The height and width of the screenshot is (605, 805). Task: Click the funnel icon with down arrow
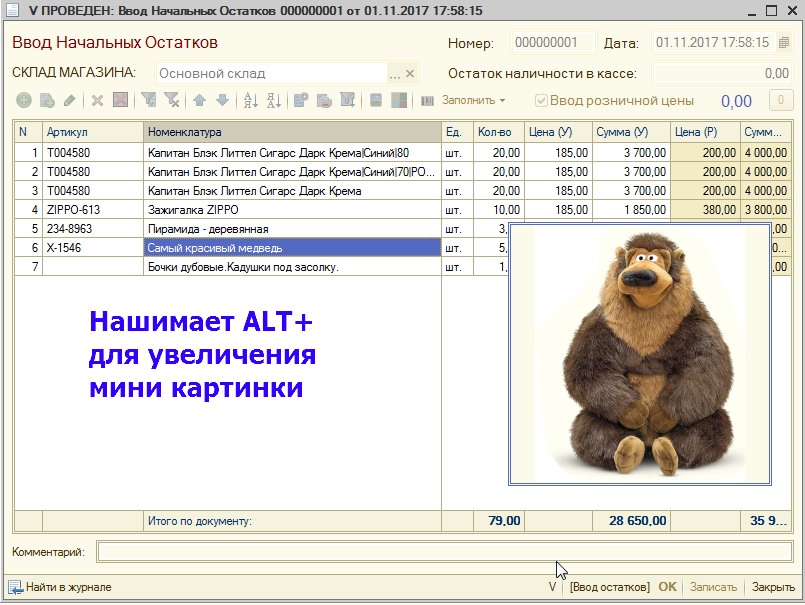(348, 100)
